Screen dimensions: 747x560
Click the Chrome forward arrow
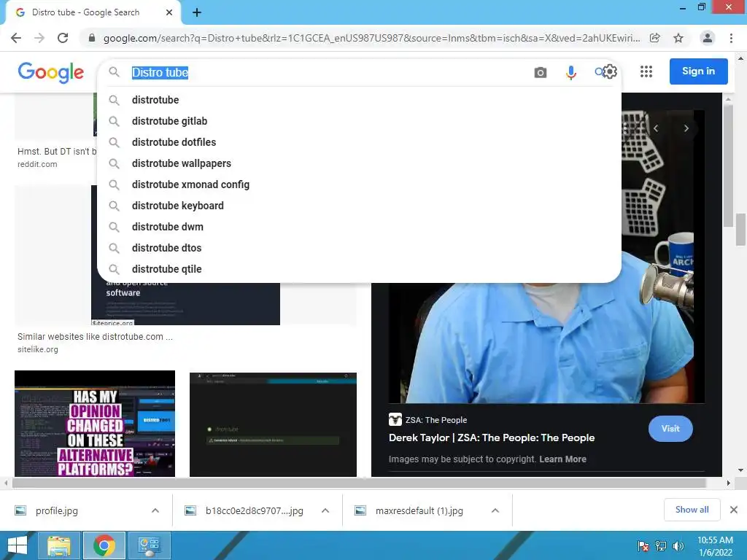[x=39, y=38]
